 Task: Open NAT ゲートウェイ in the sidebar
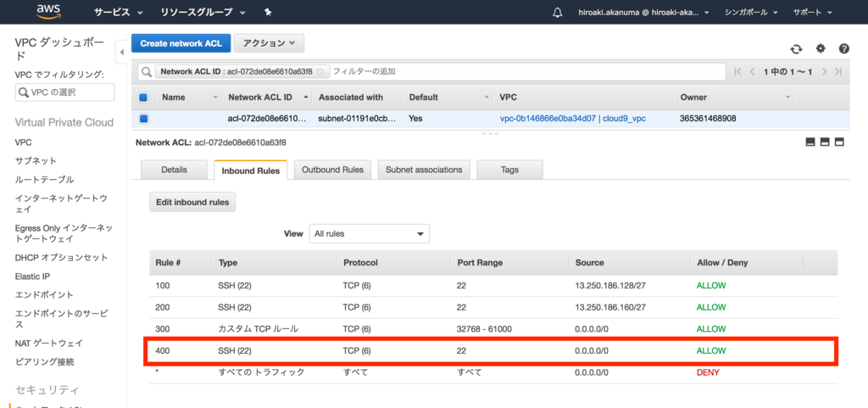click(x=49, y=344)
